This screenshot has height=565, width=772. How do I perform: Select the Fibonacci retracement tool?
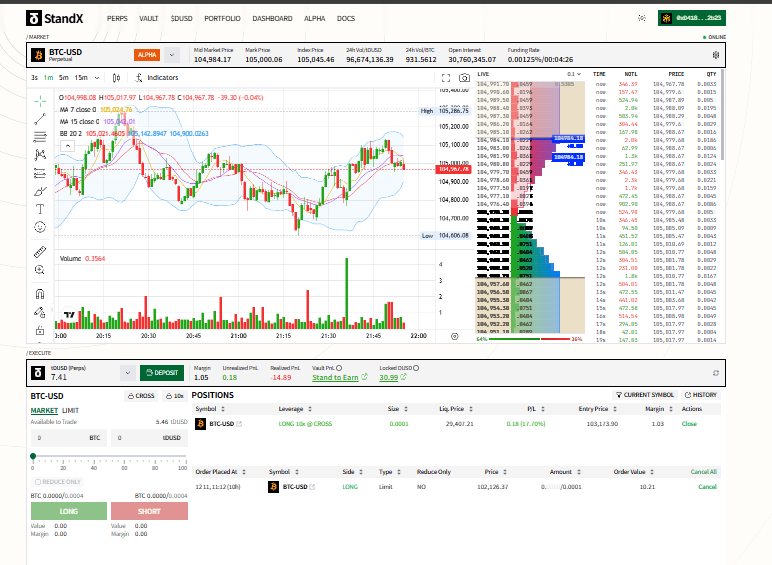point(40,137)
